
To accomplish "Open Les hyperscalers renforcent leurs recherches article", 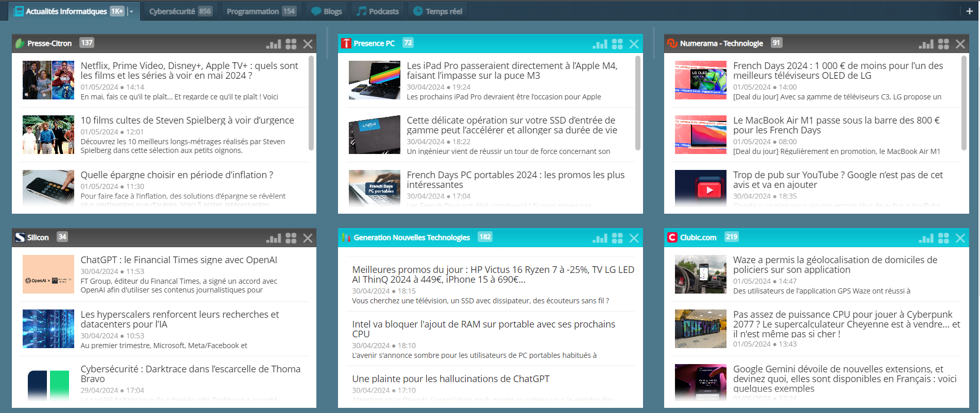I will pyautogui.click(x=180, y=319).
